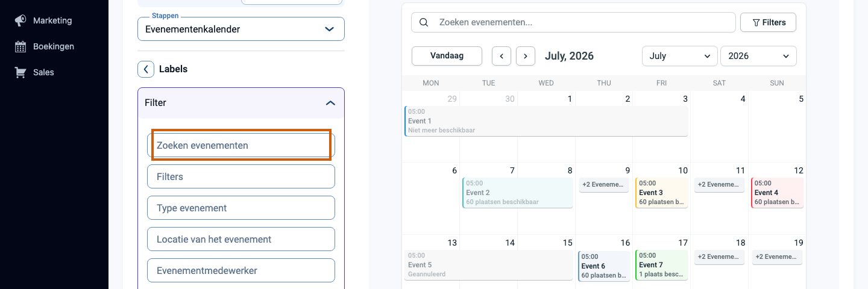
Task: Select the Type evenement label field
Action: coord(241,208)
